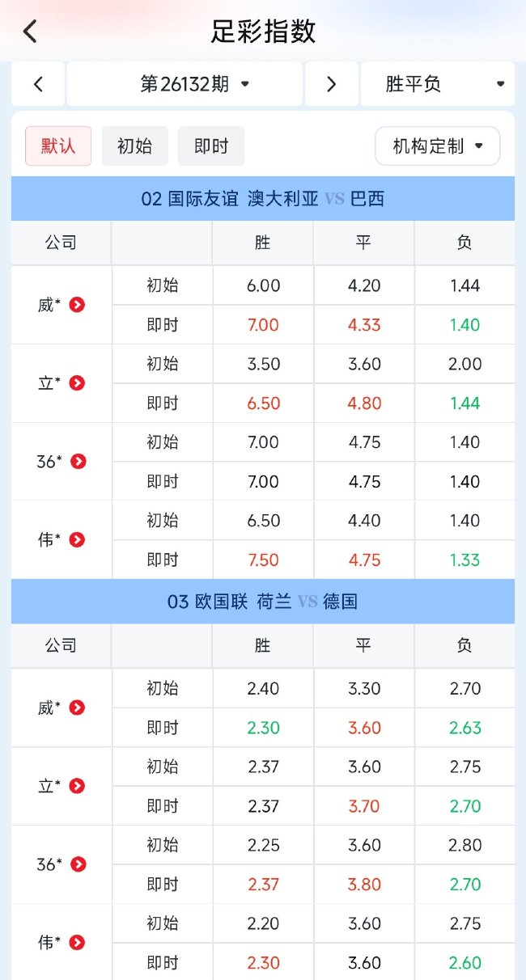The image size is (526, 980).
Task: Open 伟* details arrow in Netherlands vs Germany
Action: (x=77, y=942)
